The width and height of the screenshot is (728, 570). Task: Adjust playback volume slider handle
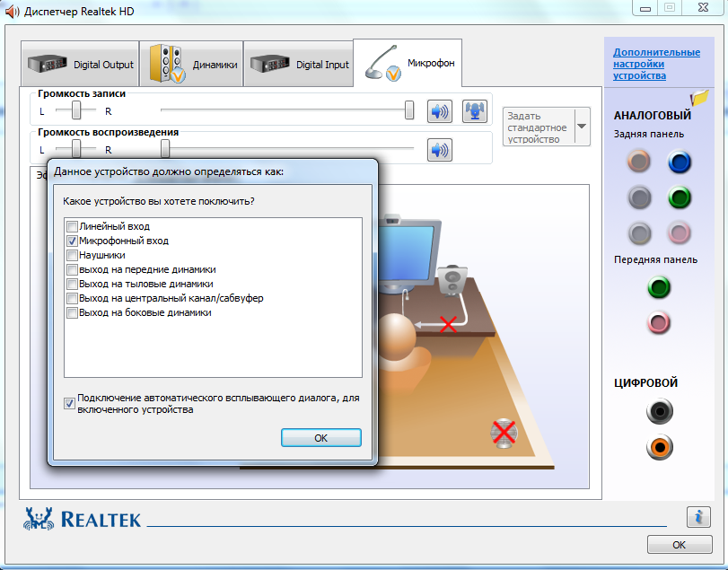(165, 149)
